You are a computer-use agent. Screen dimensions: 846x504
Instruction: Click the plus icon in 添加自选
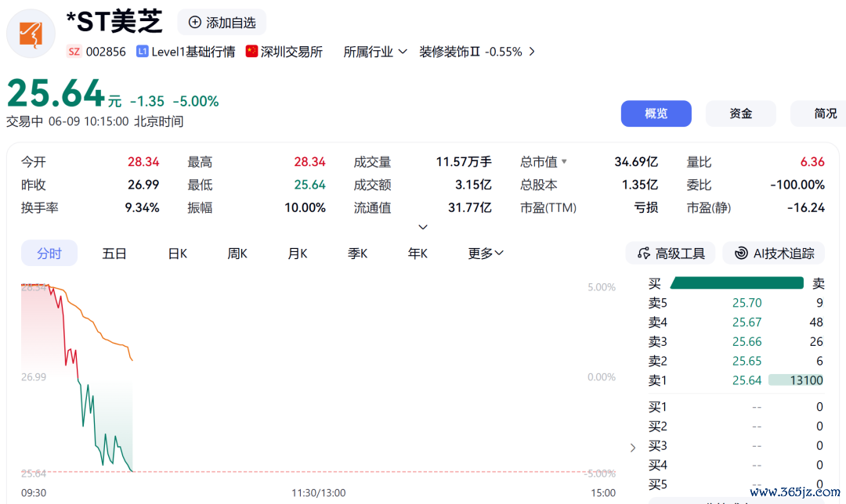point(195,23)
